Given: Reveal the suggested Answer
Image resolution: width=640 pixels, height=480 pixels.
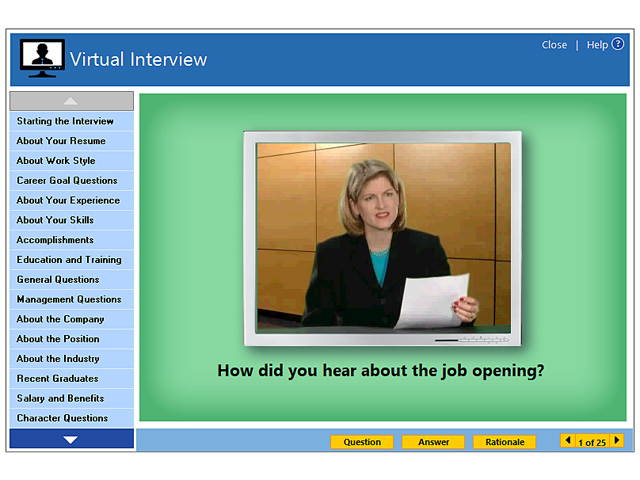Looking at the screenshot, I should point(433,442).
